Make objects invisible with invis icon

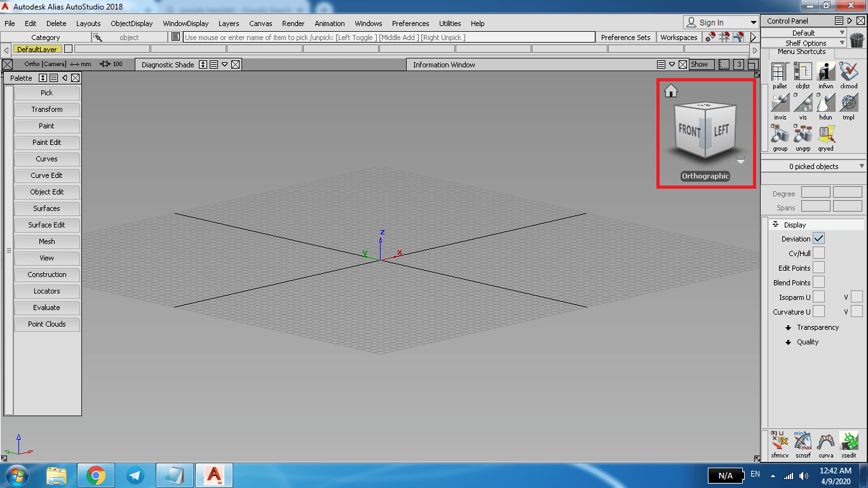pyautogui.click(x=780, y=104)
